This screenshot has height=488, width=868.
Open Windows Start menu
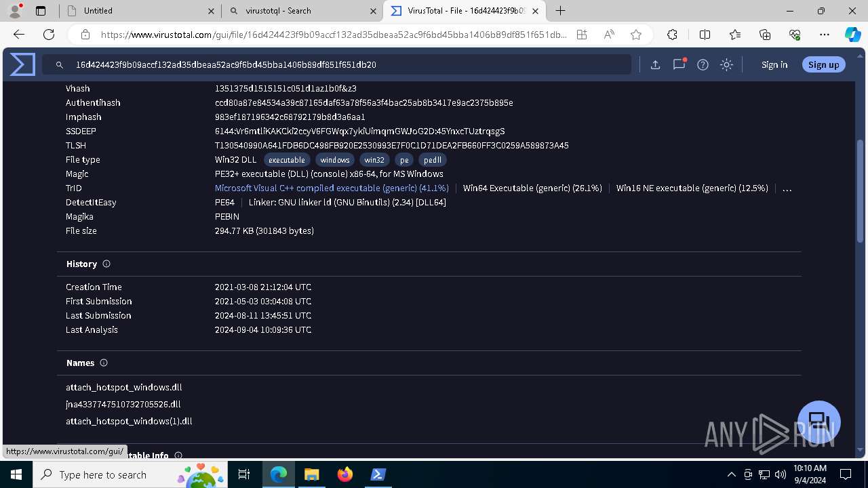click(x=16, y=474)
